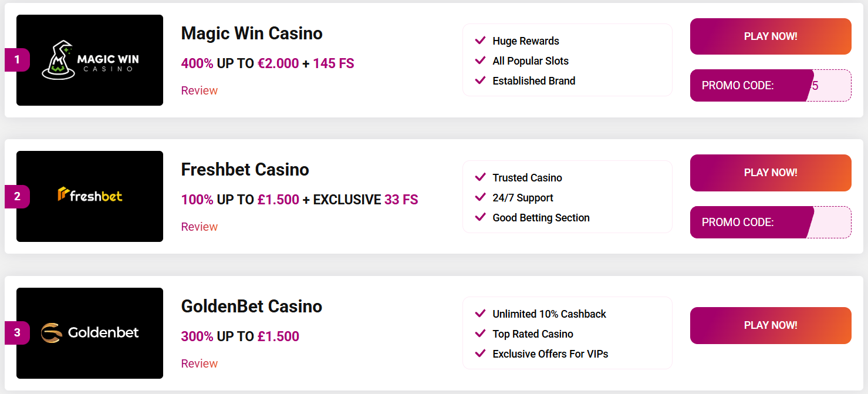Click the rank 2 badge
The image size is (868, 394).
click(x=17, y=197)
